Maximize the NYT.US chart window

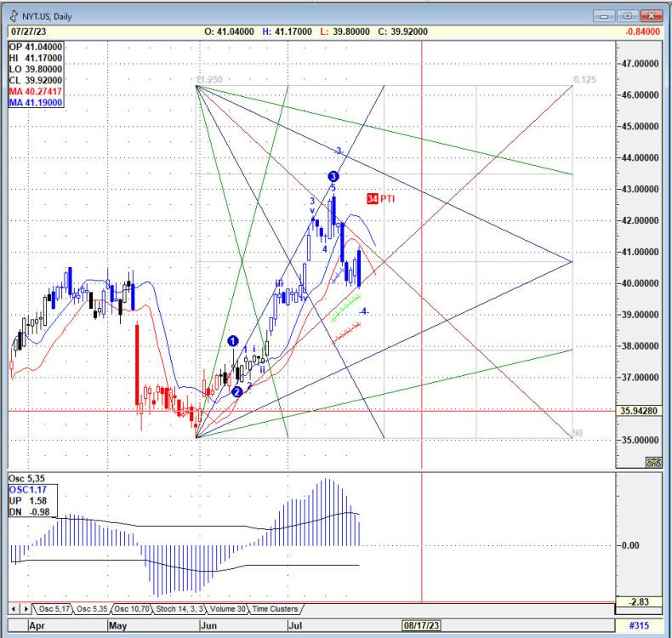(x=630, y=16)
